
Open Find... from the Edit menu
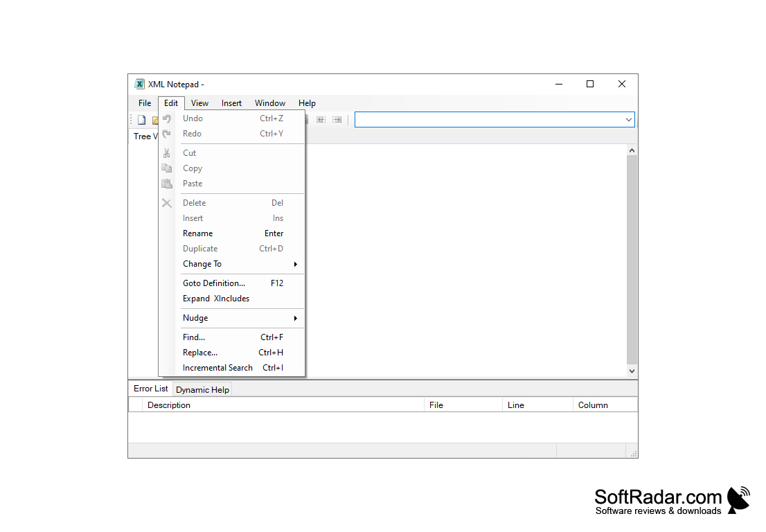click(x=232, y=337)
